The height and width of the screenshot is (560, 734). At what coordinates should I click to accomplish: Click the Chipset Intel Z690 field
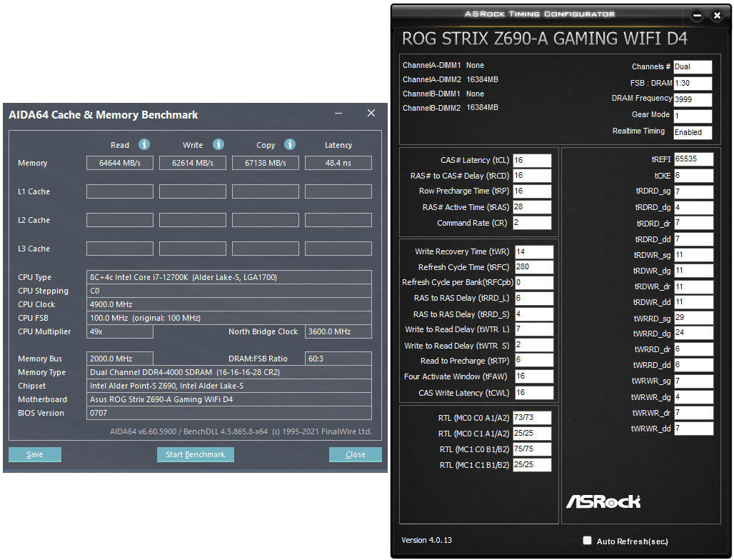click(229, 386)
